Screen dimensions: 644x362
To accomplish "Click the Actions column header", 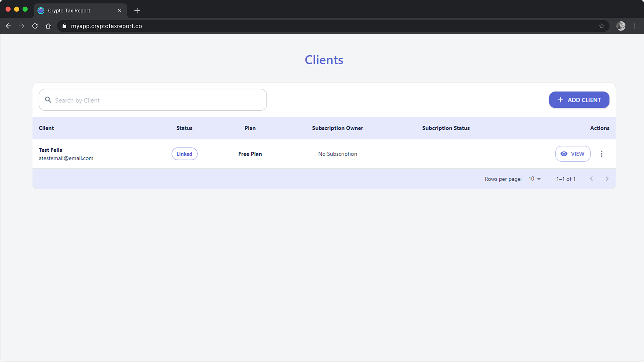I will coord(600,128).
